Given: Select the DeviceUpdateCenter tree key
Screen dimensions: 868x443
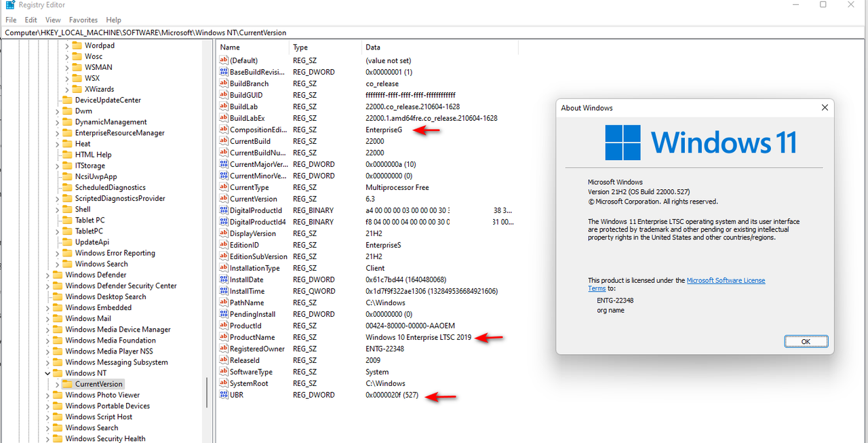Looking at the screenshot, I should [108, 100].
